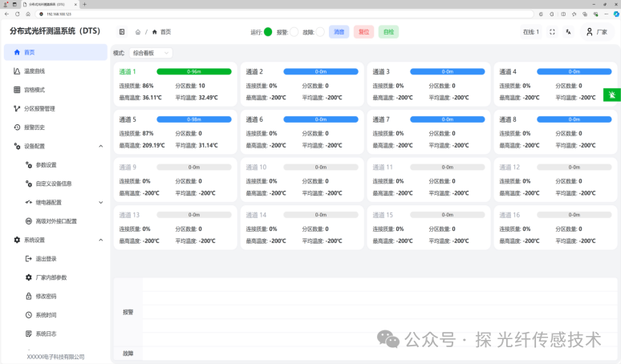Viewport: 621px width, 364px height.
Task: Click the browser refresh icon
Action: 18,14
